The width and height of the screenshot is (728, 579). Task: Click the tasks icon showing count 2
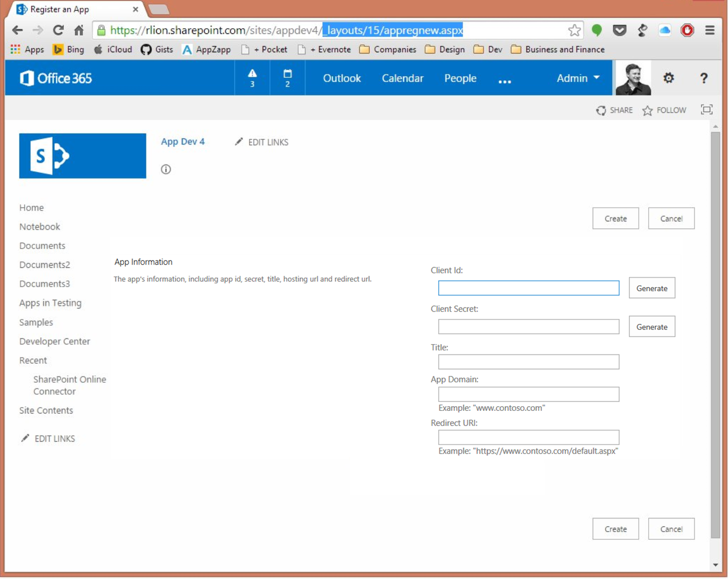[x=287, y=77]
